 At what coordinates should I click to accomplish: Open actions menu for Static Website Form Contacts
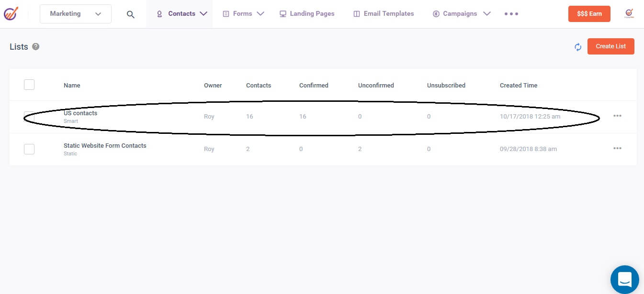(x=617, y=148)
